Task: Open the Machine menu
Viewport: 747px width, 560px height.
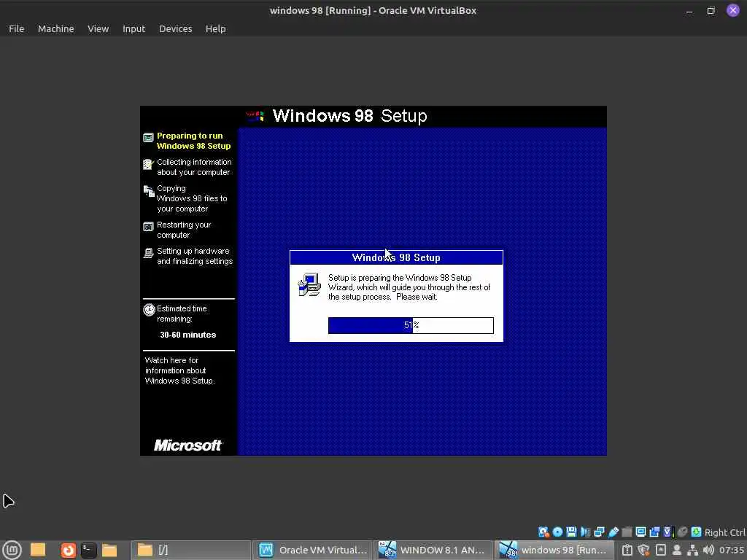Action: (x=55, y=28)
